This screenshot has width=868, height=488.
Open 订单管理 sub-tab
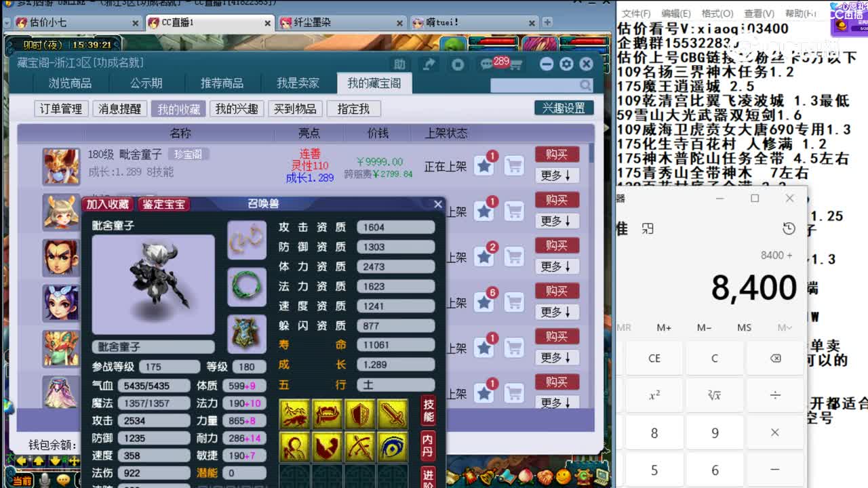point(61,108)
